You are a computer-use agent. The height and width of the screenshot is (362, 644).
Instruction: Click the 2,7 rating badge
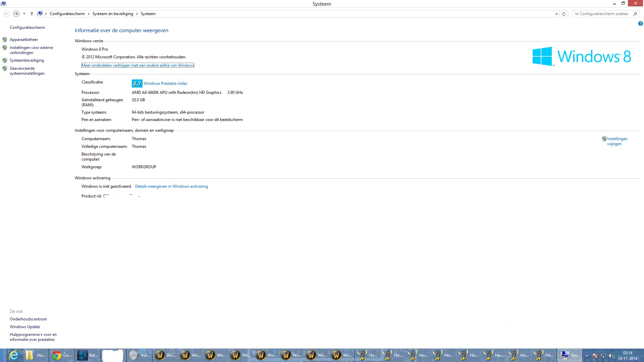coord(137,83)
